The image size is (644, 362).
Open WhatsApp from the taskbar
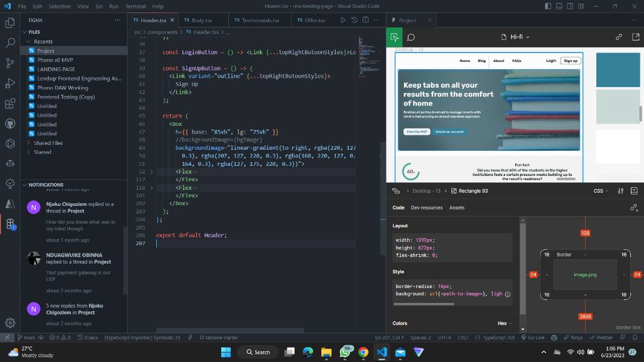pyautogui.click(x=345, y=352)
